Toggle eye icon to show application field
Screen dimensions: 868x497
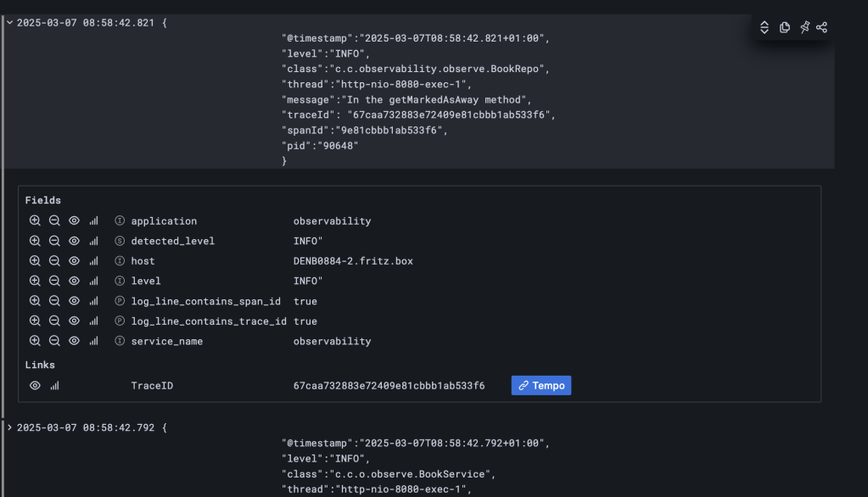74,221
